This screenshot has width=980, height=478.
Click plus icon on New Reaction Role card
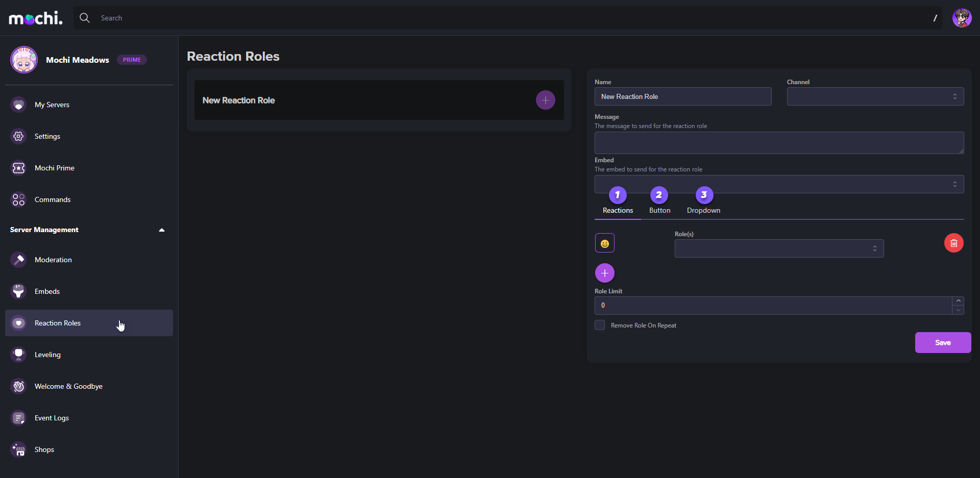point(545,100)
